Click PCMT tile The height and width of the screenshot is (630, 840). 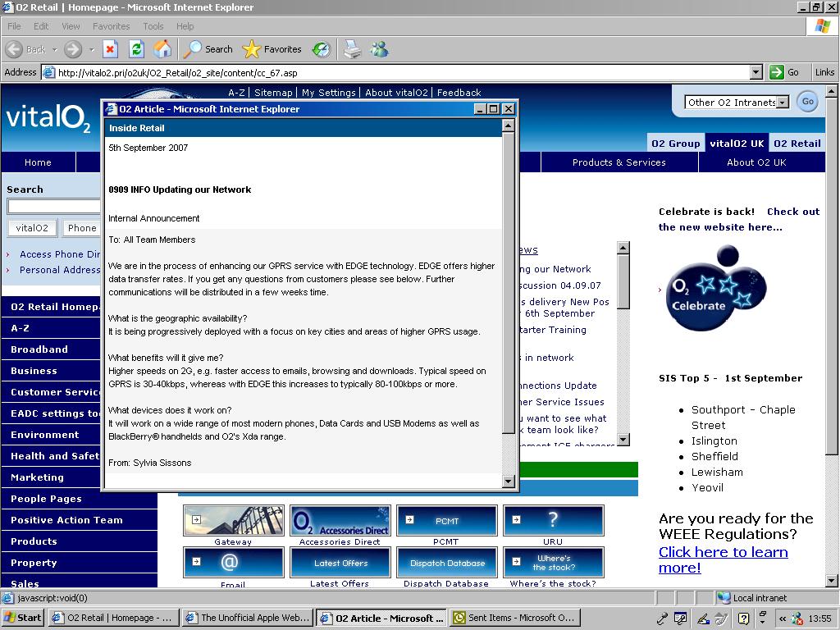447,520
